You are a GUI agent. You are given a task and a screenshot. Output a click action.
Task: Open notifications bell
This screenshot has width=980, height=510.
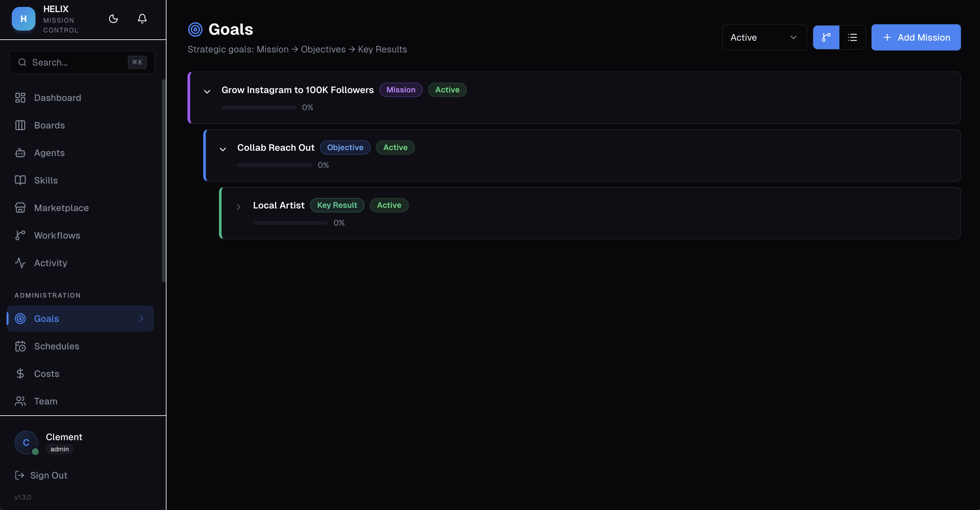(142, 19)
